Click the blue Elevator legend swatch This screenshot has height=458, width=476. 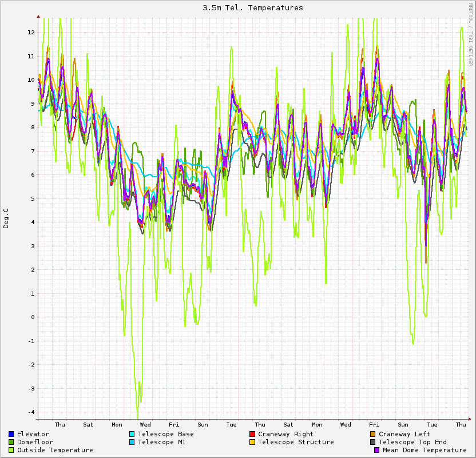11,434
